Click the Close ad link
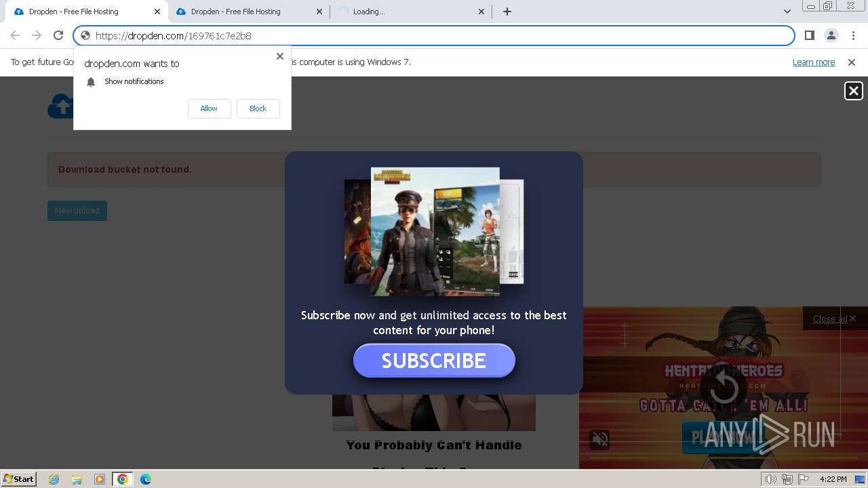Viewport: 868px width, 488px height. pyautogui.click(x=830, y=319)
